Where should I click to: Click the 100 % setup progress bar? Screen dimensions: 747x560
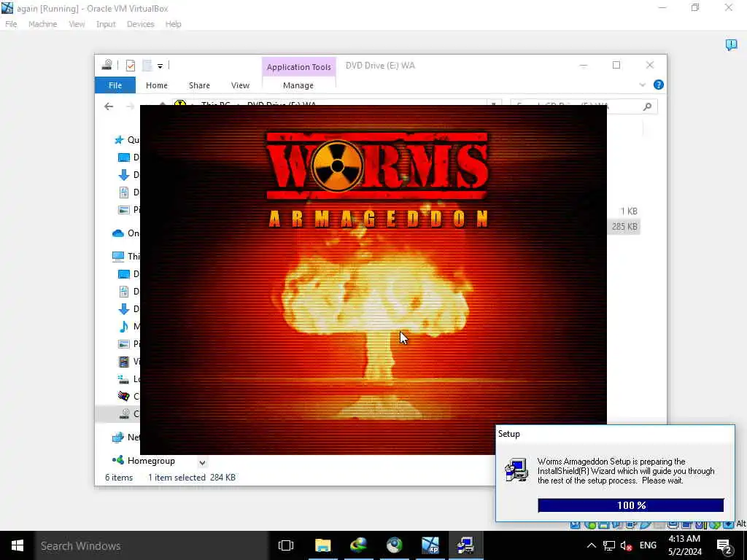click(631, 505)
